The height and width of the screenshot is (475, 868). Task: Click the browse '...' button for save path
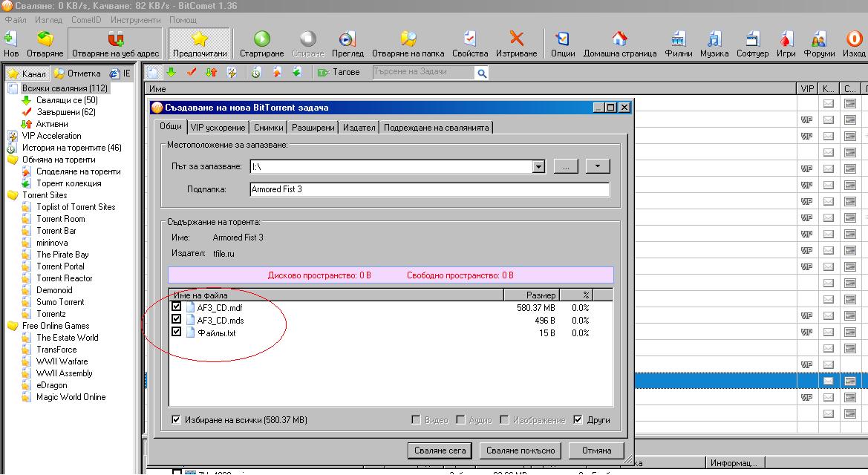pyautogui.click(x=565, y=167)
